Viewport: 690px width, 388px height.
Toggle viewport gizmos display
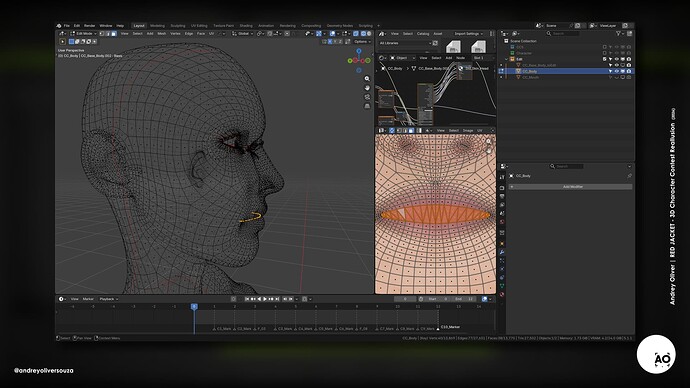coord(319,33)
